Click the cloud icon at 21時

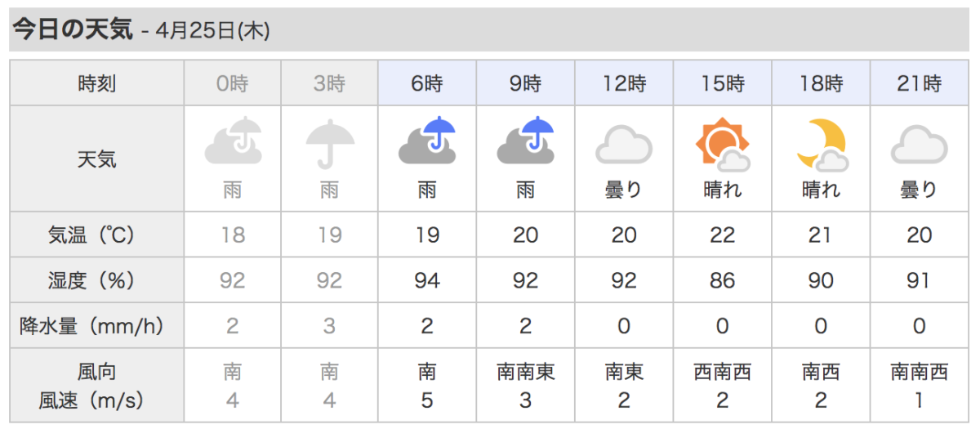tap(919, 145)
